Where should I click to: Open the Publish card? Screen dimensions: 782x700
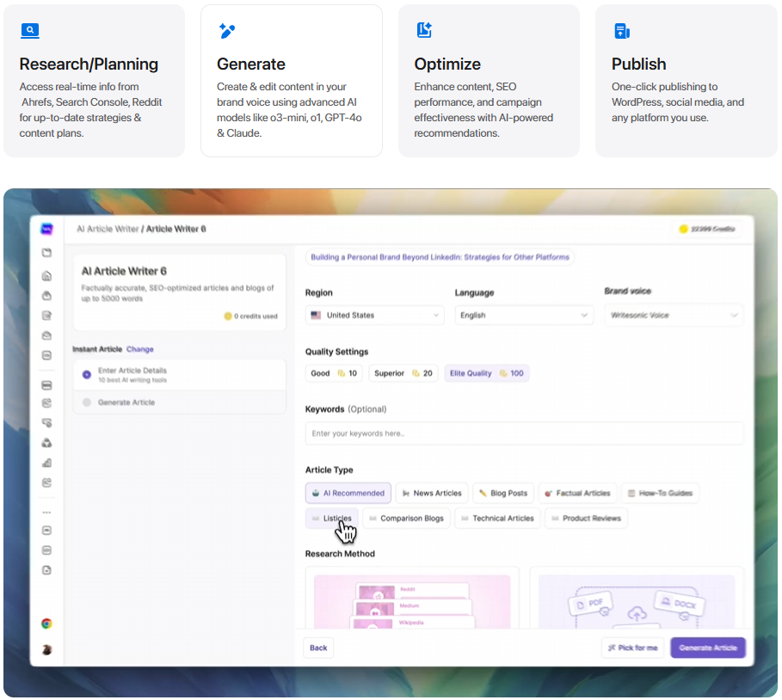coord(687,82)
